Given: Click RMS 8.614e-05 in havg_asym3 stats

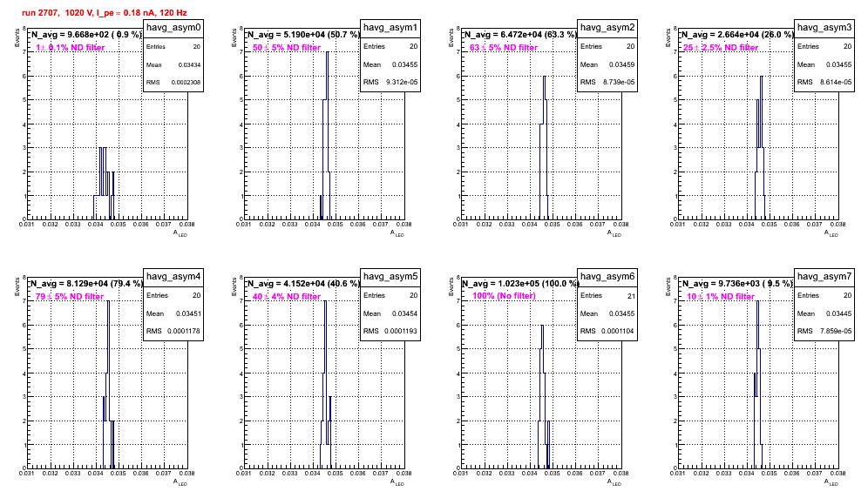Looking at the screenshot, I should point(824,82).
